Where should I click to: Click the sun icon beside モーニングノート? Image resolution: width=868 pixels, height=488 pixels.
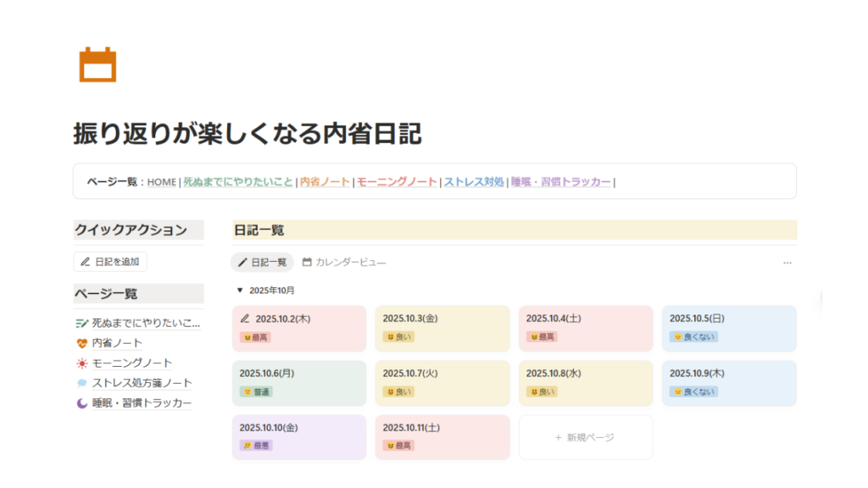coord(81,363)
